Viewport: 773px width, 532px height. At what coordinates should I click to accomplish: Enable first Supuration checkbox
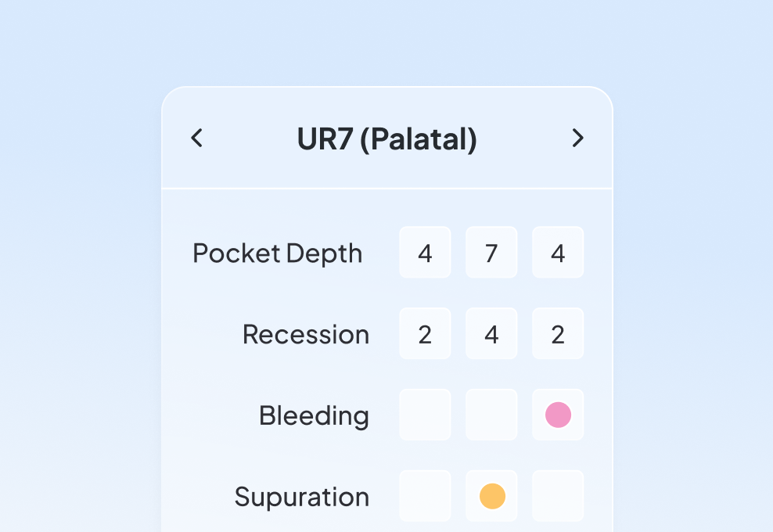coord(425,496)
